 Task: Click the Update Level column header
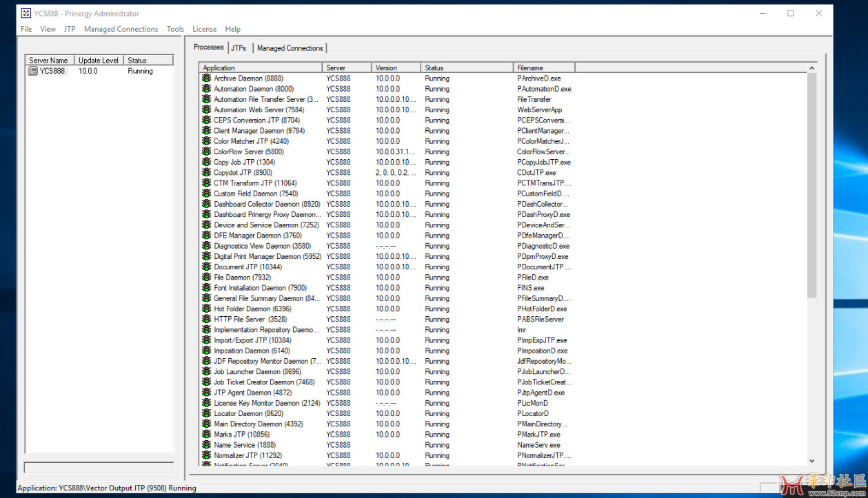[98, 61]
